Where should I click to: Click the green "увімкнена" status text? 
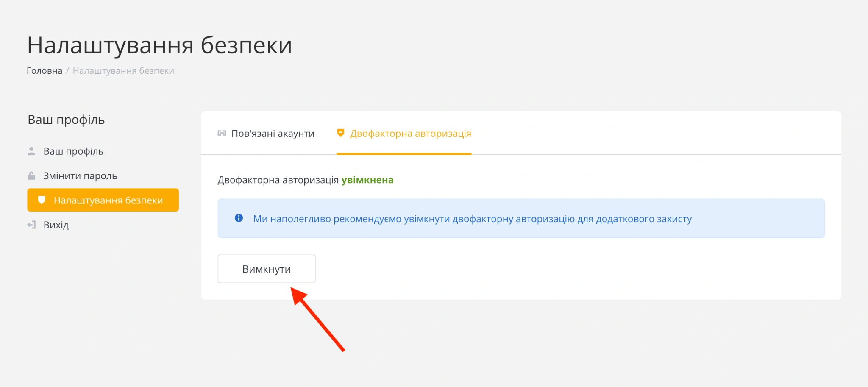point(367,179)
